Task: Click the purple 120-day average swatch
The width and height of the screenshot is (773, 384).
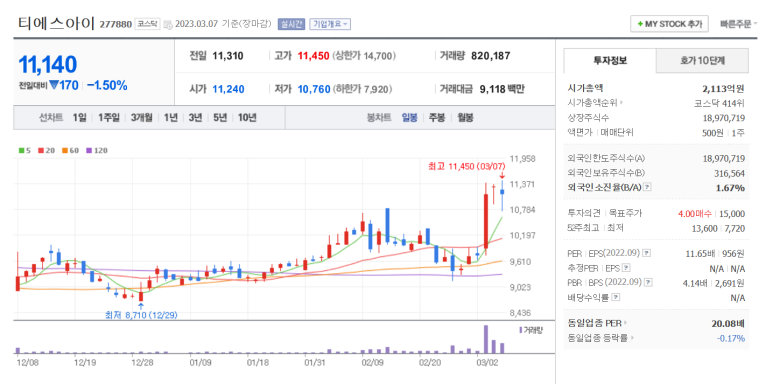Action: click(x=89, y=151)
